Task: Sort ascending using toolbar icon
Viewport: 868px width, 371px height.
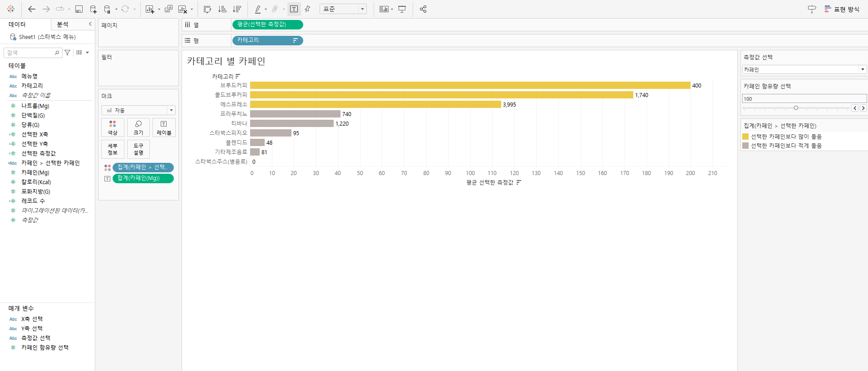Action: coord(222,9)
